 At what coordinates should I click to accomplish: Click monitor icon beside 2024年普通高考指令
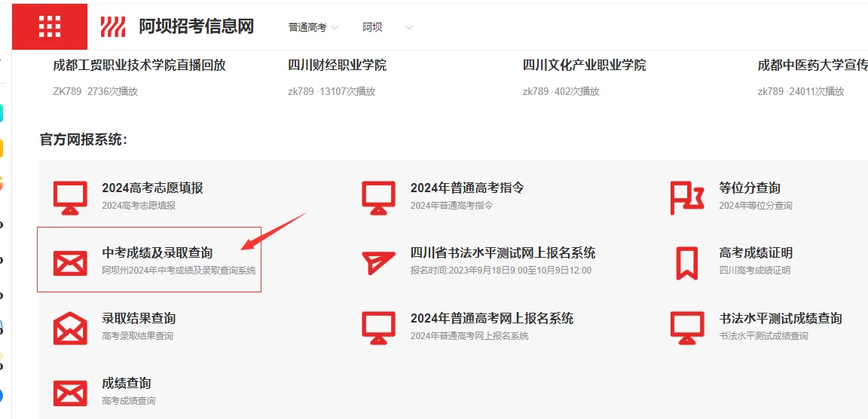point(379,197)
